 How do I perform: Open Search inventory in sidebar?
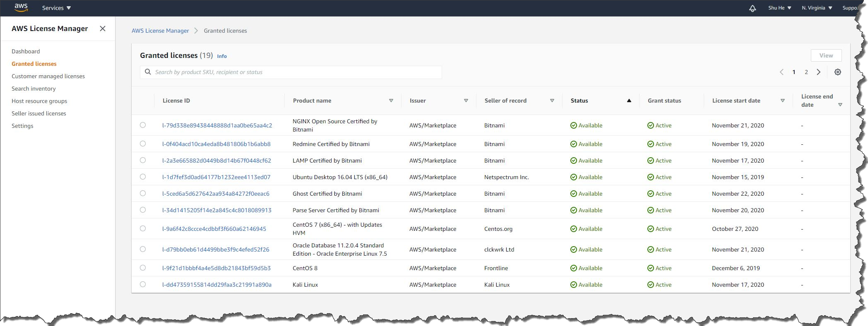34,89
